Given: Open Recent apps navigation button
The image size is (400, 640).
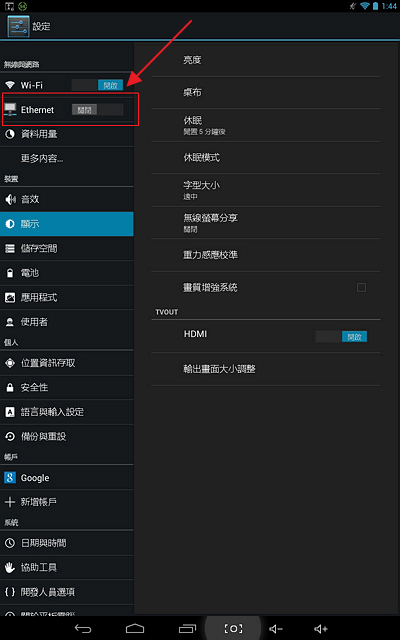Looking at the screenshot, I should coord(187,628).
